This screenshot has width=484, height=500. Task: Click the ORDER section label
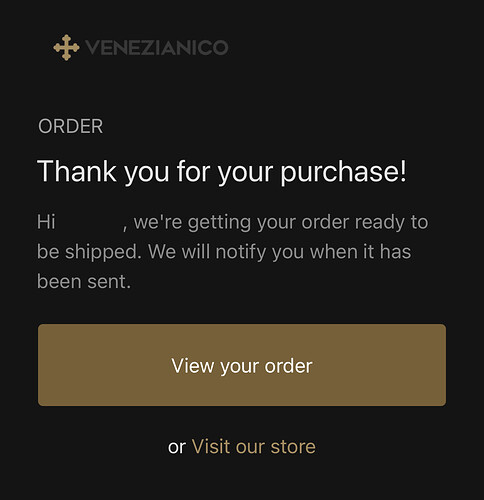pyautogui.click(x=70, y=126)
